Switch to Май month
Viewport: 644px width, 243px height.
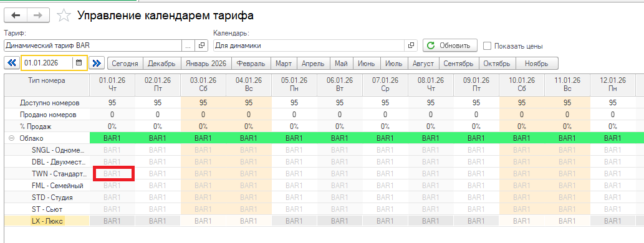coord(341,64)
